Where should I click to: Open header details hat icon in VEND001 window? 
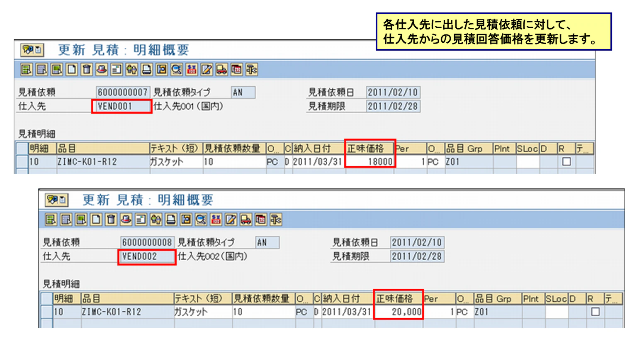(102, 70)
